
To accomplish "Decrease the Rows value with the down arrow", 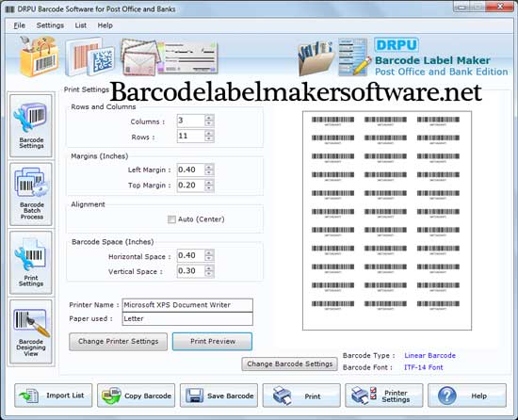I will [x=209, y=139].
